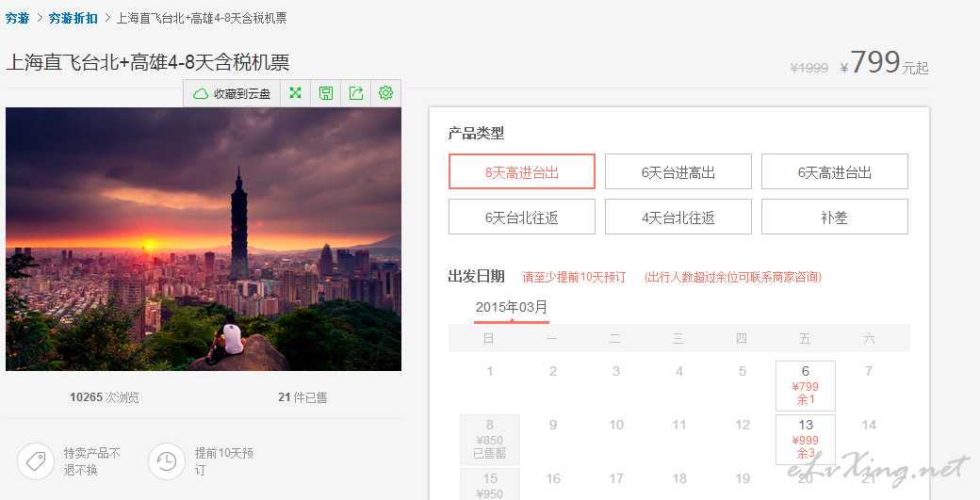Screen dimensions: 980x500
Task: Select product type 4天台北往返
Action: (x=678, y=217)
